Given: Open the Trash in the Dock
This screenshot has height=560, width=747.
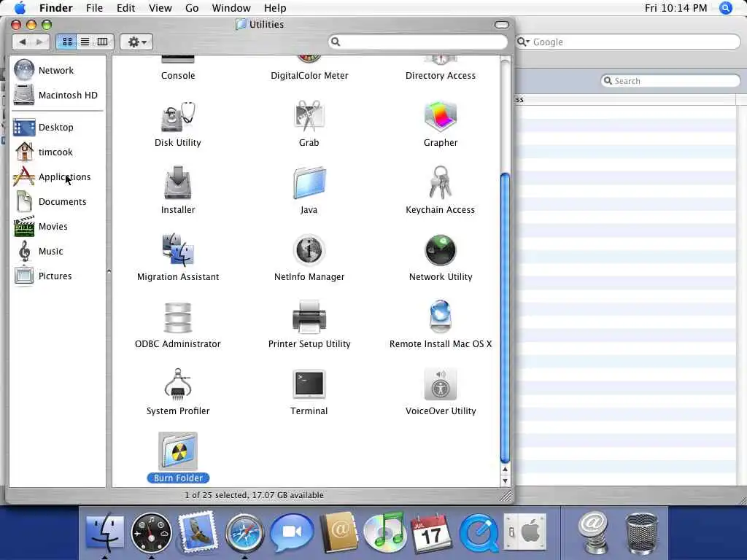Looking at the screenshot, I should tap(641, 533).
